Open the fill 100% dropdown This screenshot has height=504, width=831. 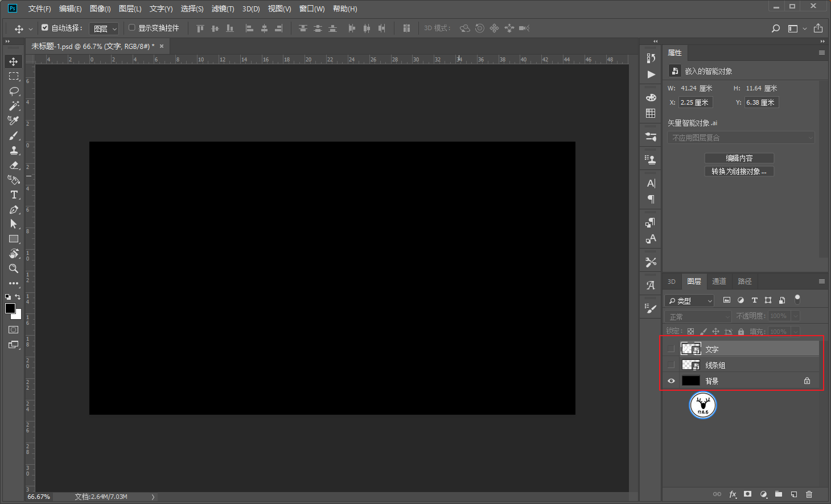click(796, 332)
